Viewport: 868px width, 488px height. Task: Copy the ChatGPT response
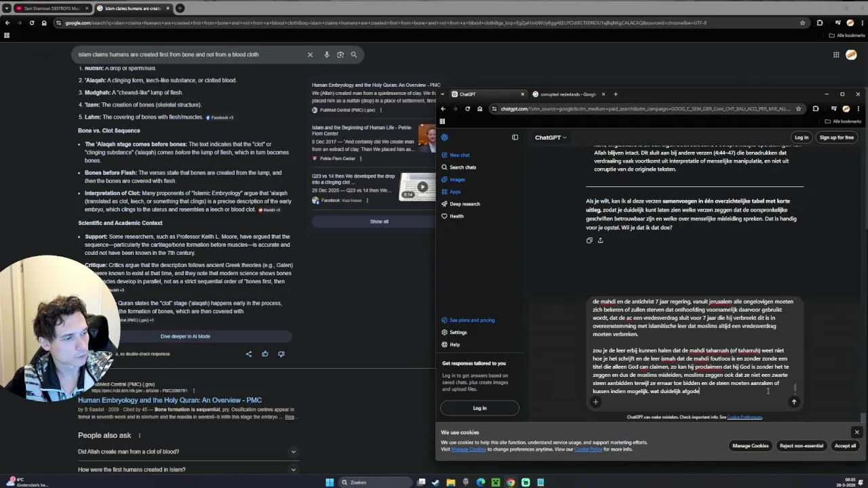(589, 240)
